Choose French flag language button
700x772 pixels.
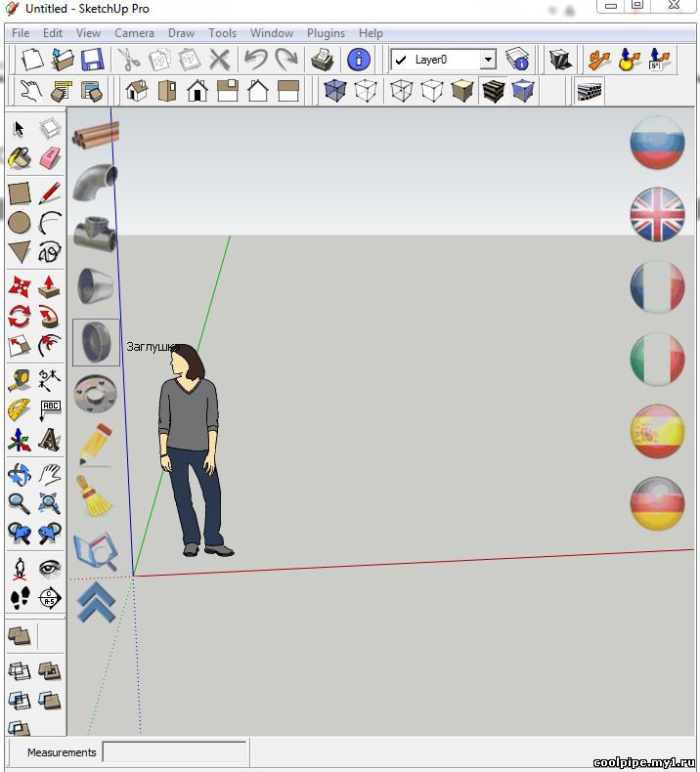657,287
